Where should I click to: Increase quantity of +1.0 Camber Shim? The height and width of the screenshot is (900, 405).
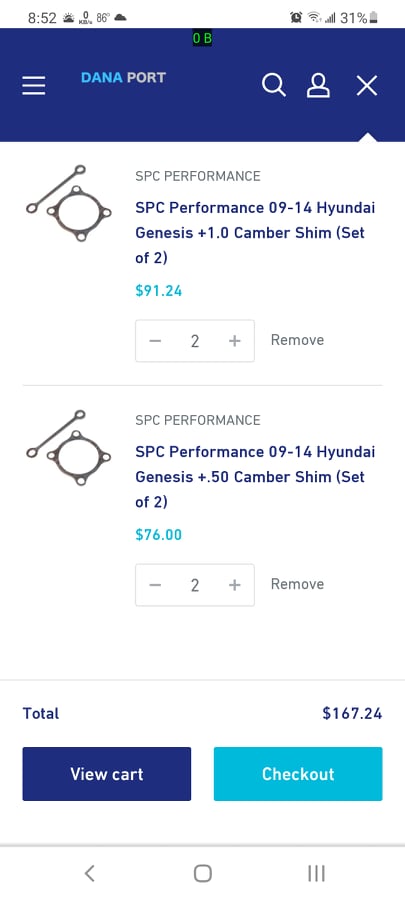pyautogui.click(x=234, y=341)
